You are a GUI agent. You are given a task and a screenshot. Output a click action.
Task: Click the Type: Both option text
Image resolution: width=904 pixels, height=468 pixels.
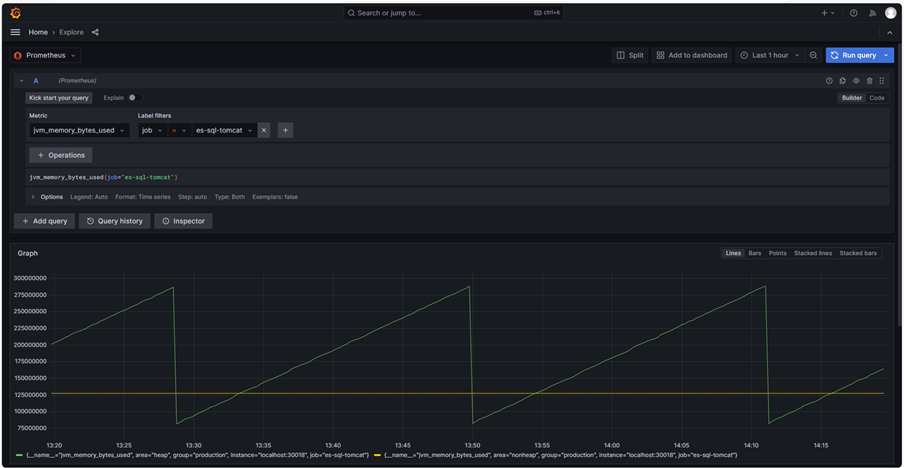click(229, 197)
